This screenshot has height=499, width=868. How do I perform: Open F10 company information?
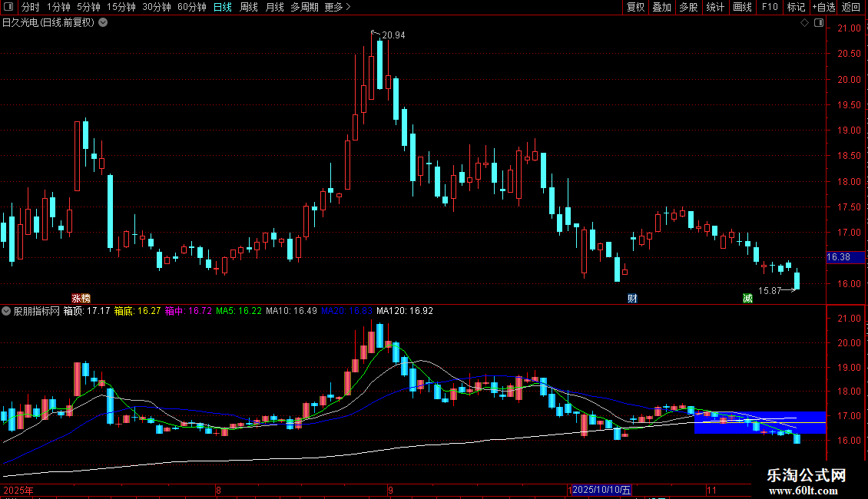[770, 7]
